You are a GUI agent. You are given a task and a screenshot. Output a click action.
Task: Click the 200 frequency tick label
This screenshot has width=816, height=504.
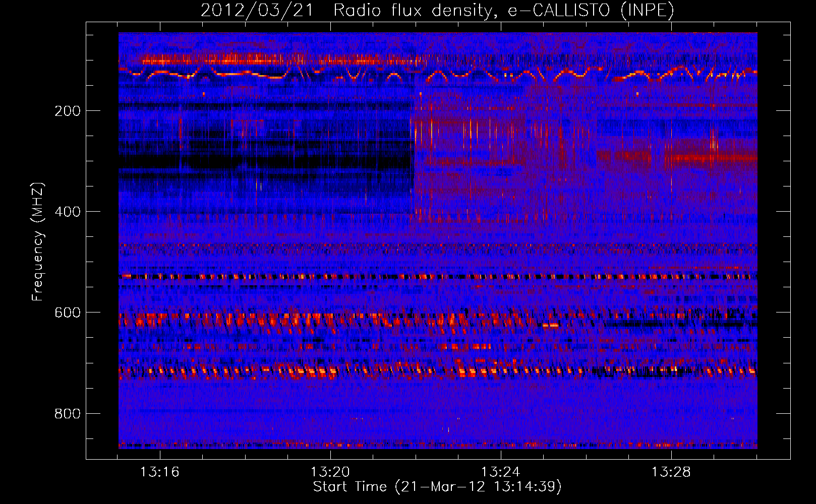tap(68, 111)
